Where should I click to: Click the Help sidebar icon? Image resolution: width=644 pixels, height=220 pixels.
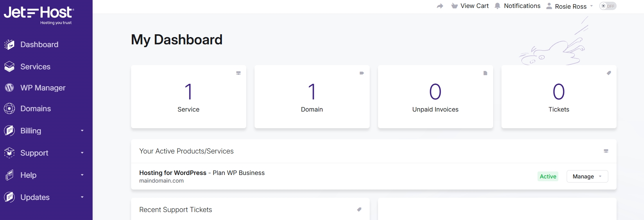tap(9, 175)
